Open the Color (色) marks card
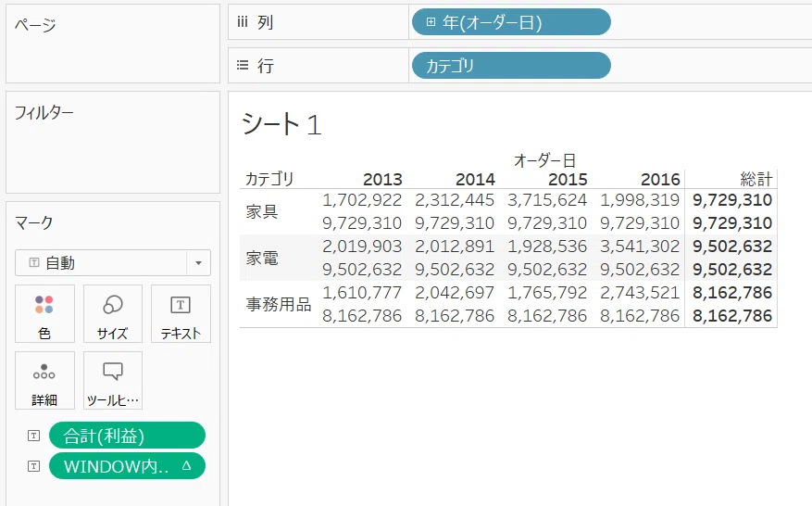The image size is (812, 506). 44,313
